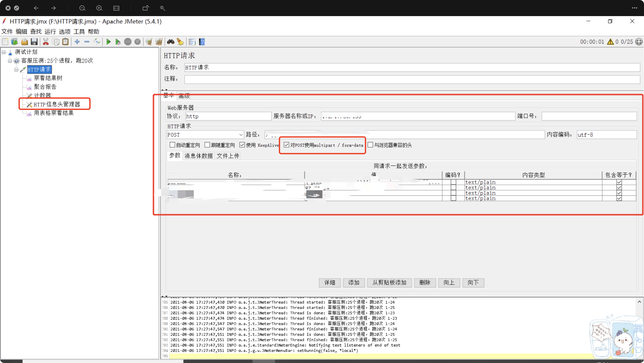Viewport: 644px width, 363px height.
Task: Click the 详细 button
Action: (x=330, y=283)
